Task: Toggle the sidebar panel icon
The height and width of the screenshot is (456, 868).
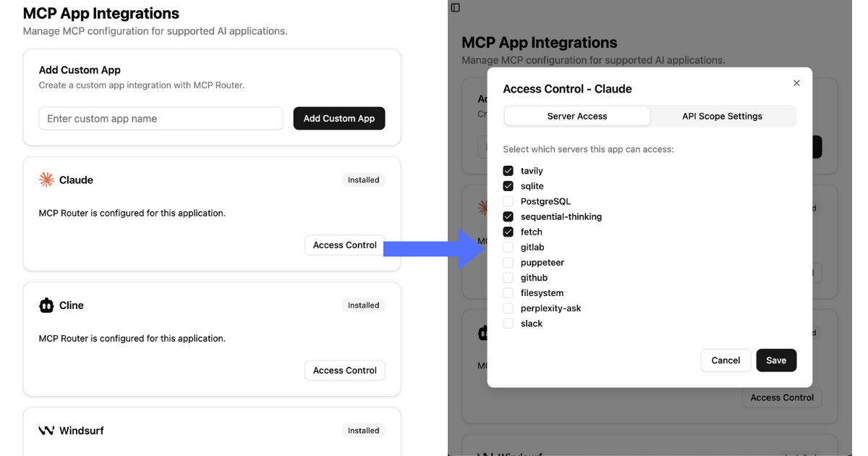Action: pyautogui.click(x=455, y=8)
